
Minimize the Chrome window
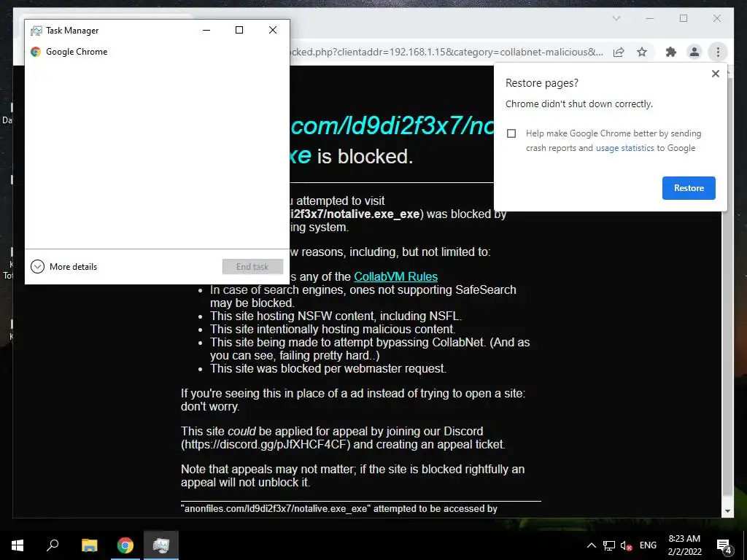tap(650, 18)
